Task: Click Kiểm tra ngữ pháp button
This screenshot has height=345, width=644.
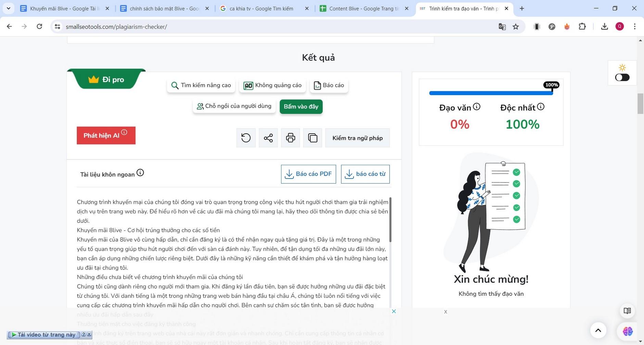Action: point(357,138)
